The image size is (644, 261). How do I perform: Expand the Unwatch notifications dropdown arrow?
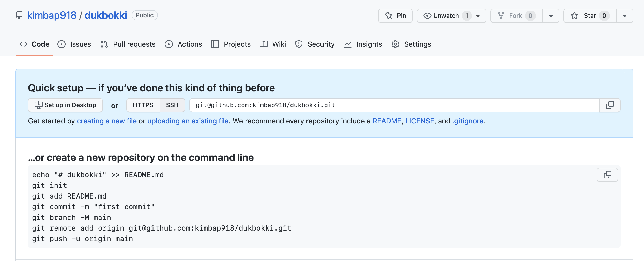[478, 16]
